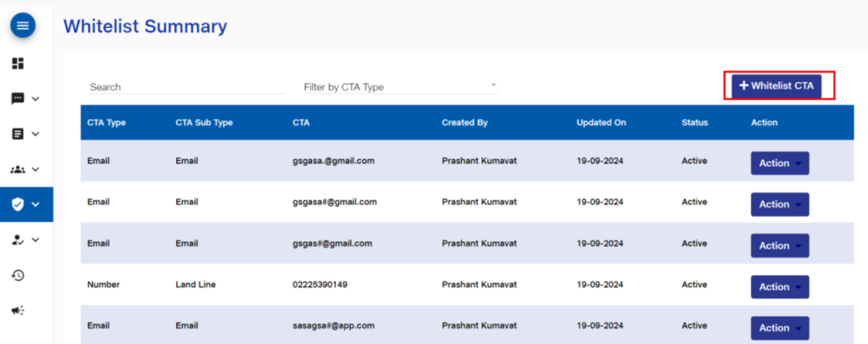The width and height of the screenshot is (868, 344).
Task: Open the dashboard icon in sidebar
Action: [18, 64]
